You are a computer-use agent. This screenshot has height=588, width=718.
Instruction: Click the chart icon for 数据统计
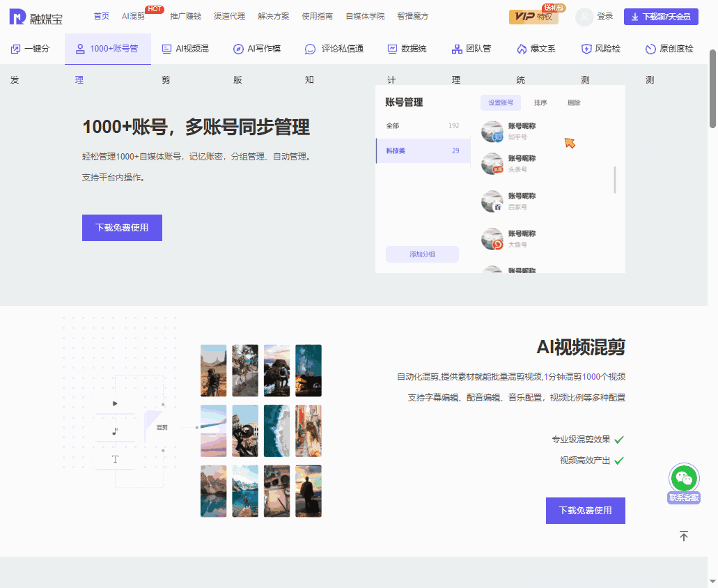click(392, 49)
